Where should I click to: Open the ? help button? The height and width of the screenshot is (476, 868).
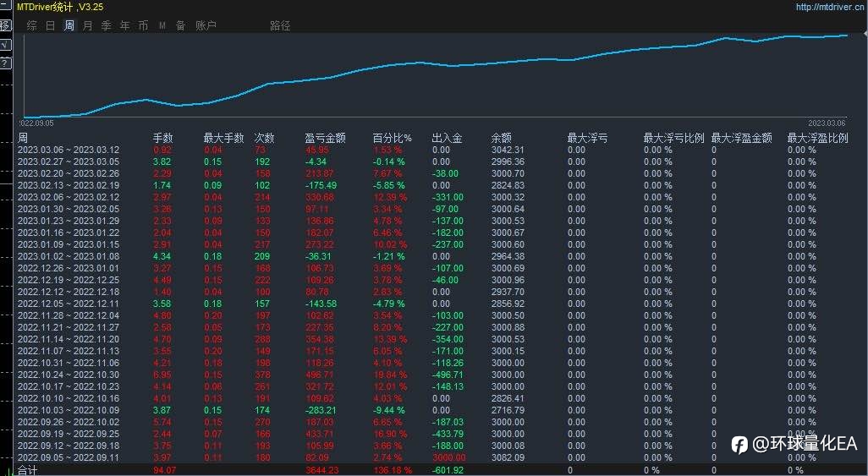(x=5, y=63)
